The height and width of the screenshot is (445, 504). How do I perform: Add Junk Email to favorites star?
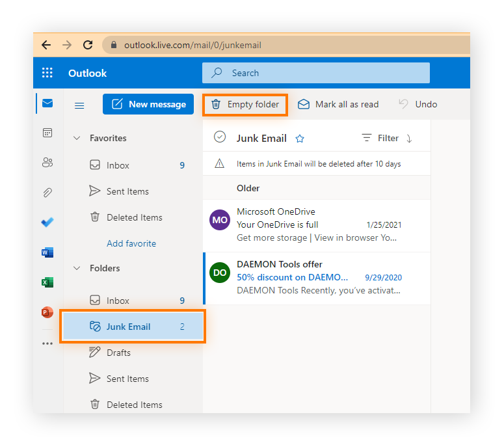pyautogui.click(x=300, y=139)
